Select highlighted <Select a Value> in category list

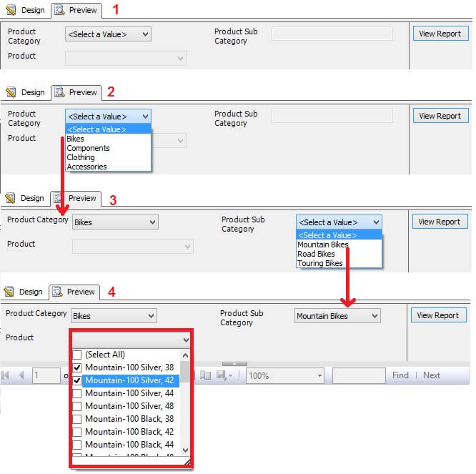[108, 129]
